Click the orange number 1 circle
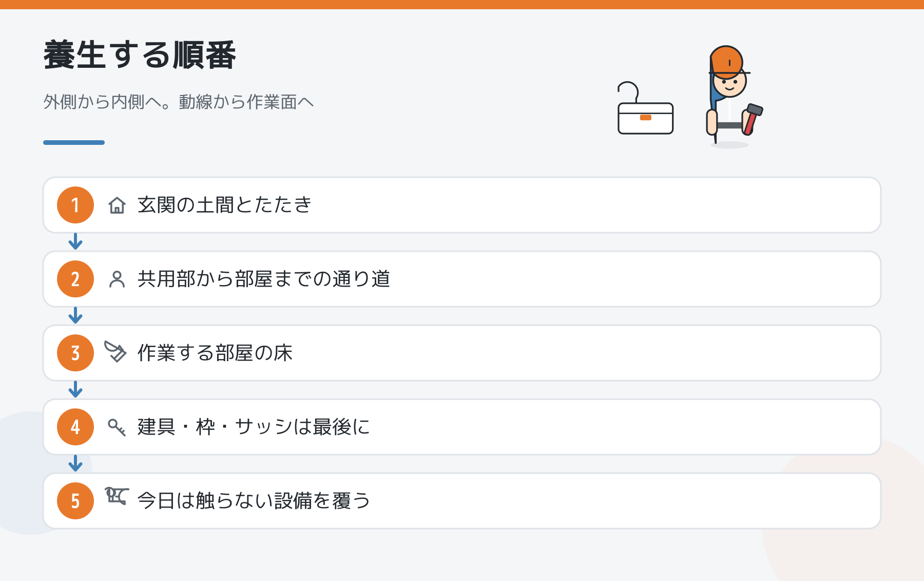Screen dimensions: 924x581 (75, 205)
